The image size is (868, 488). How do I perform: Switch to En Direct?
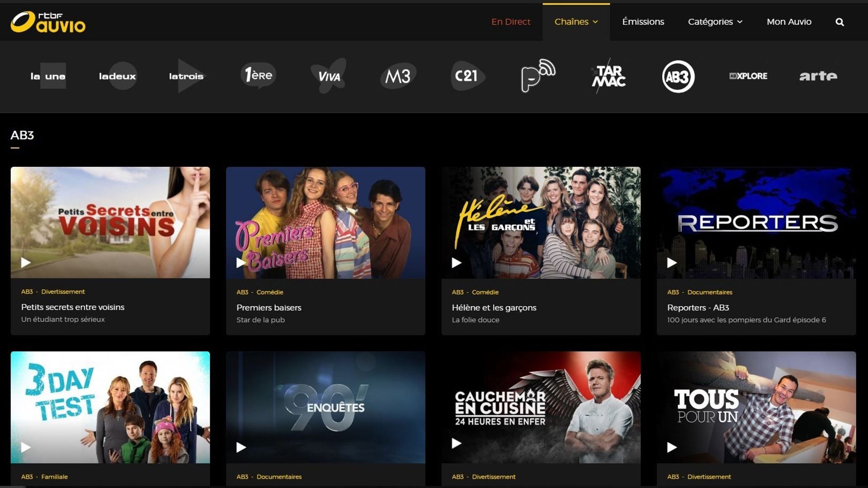point(511,22)
